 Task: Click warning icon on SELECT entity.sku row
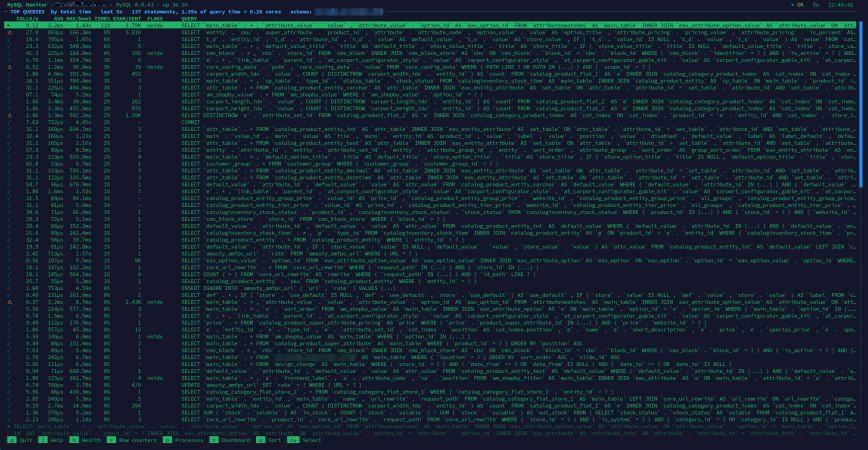(9, 33)
